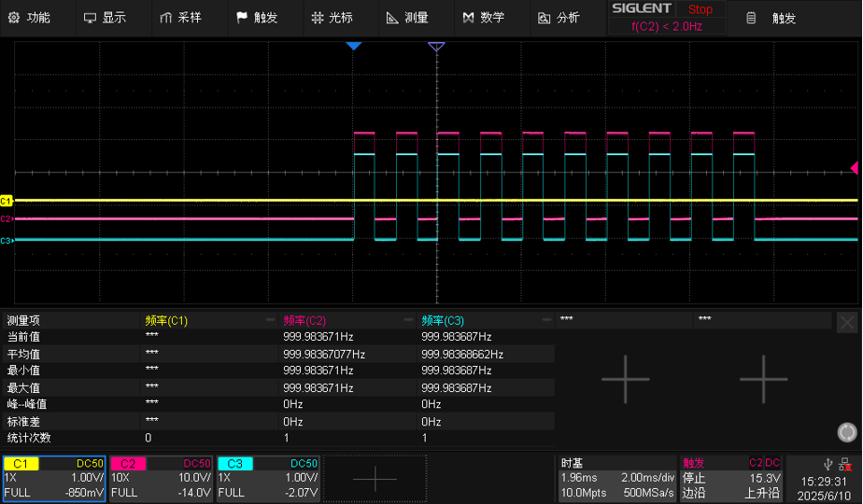863x504 pixels.
Task: Click the reset statistics circular icon
Action: coord(846,432)
